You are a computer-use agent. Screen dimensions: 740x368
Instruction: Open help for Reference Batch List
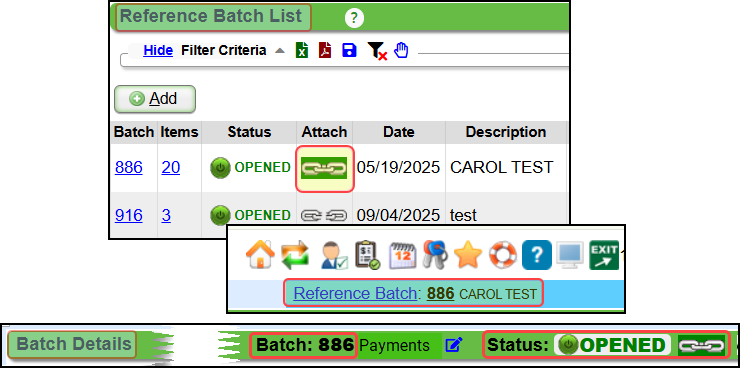pos(354,18)
